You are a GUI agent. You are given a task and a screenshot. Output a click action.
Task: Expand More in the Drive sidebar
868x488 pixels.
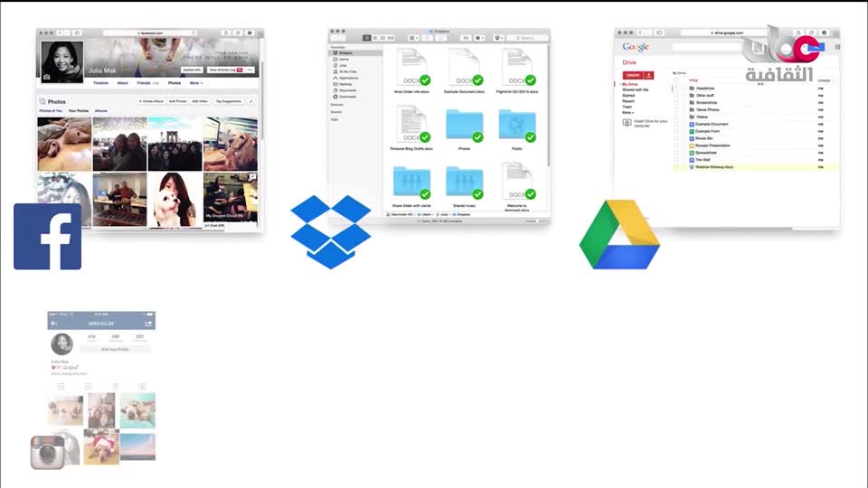coord(627,112)
